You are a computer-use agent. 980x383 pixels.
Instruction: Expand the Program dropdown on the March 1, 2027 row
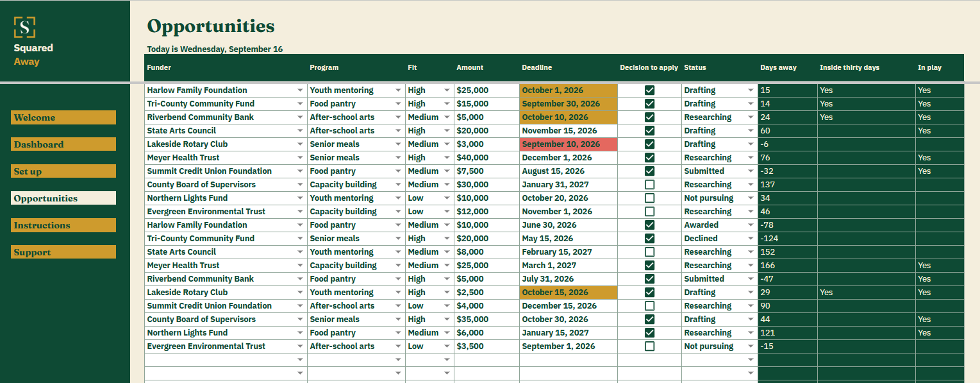398,266
